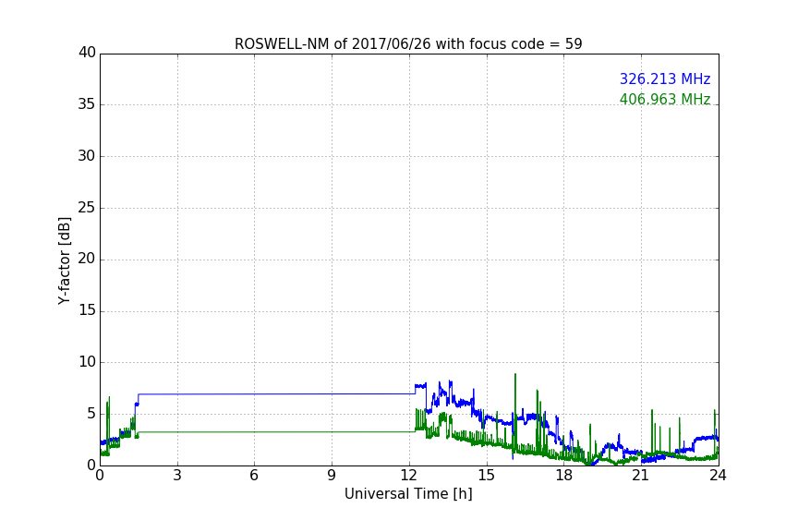Image resolution: width=798 pixels, height=532 pixels.
Task: Click the y-axis tick label '35'
Action: (x=87, y=104)
